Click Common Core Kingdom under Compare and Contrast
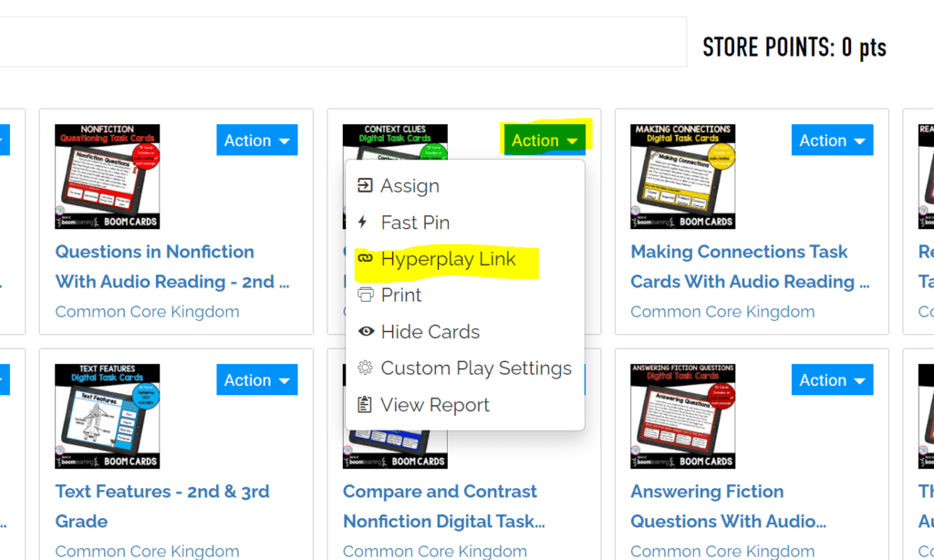 point(435,551)
